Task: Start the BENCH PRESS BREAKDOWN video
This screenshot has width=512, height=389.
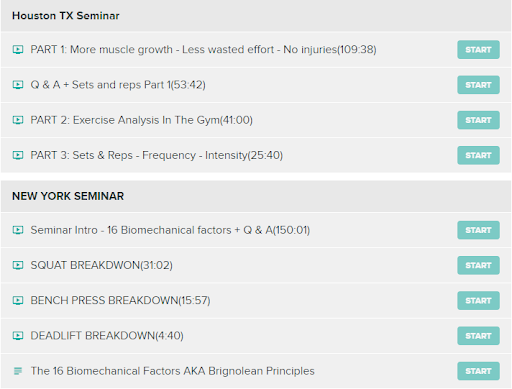Action: coord(478,300)
